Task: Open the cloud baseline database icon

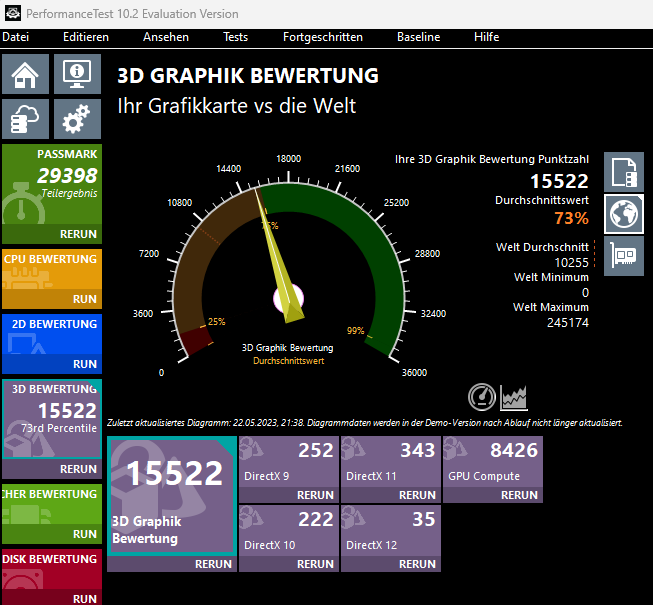Action: (x=25, y=119)
